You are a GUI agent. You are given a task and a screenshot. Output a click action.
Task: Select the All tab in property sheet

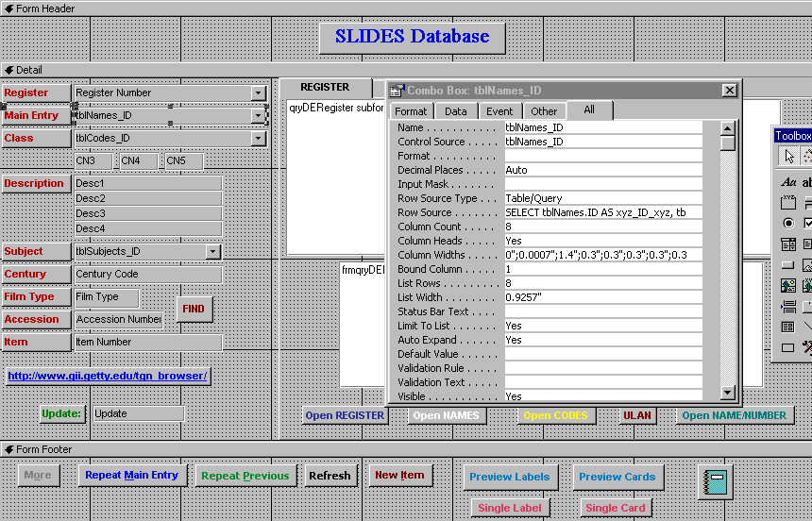tap(589, 109)
